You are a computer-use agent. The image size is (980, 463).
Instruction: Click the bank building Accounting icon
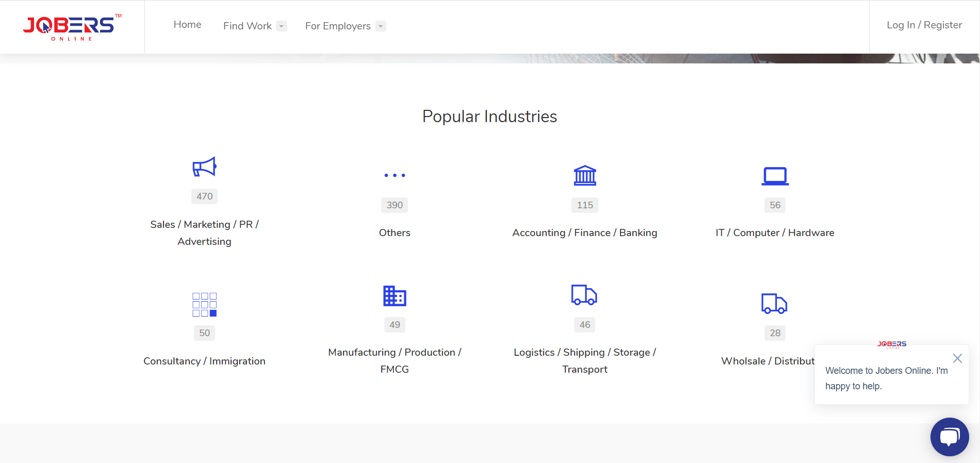coord(585,175)
